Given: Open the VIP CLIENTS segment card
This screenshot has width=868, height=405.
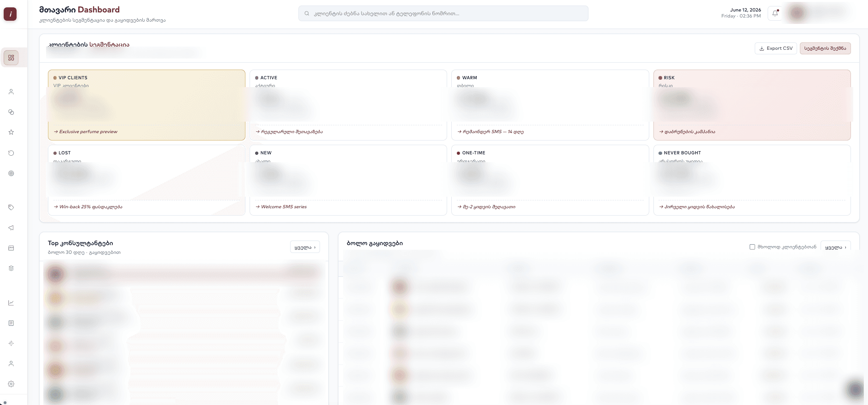Looking at the screenshot, I should (146, 105).
